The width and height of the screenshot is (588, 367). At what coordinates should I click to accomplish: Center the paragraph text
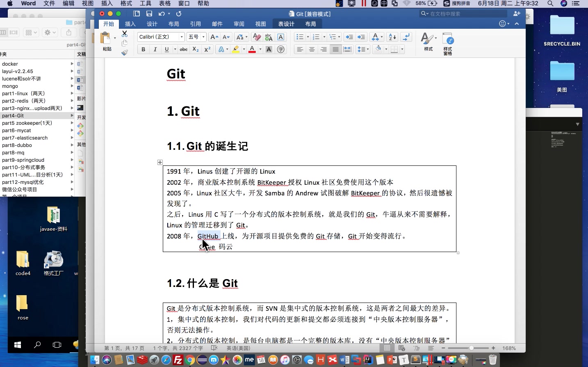[312, 49]
